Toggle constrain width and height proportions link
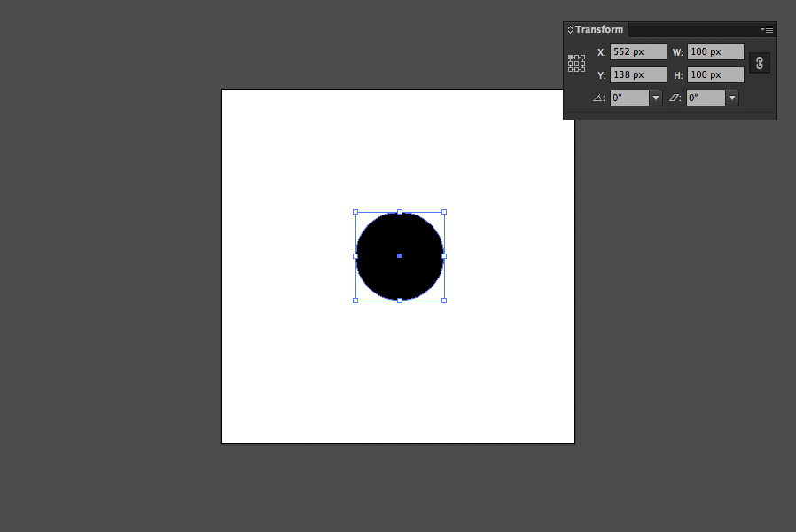Screen dimensions: 796x532 pos(760,63)
